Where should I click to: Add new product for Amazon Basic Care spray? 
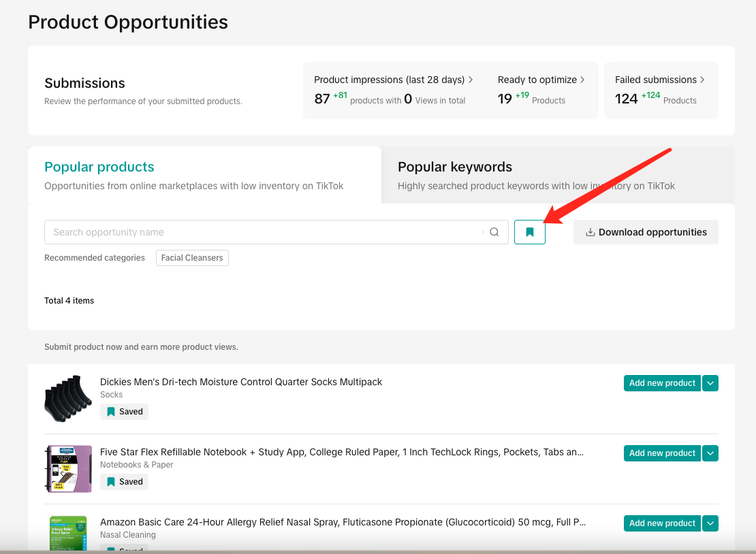pos(662,523)
